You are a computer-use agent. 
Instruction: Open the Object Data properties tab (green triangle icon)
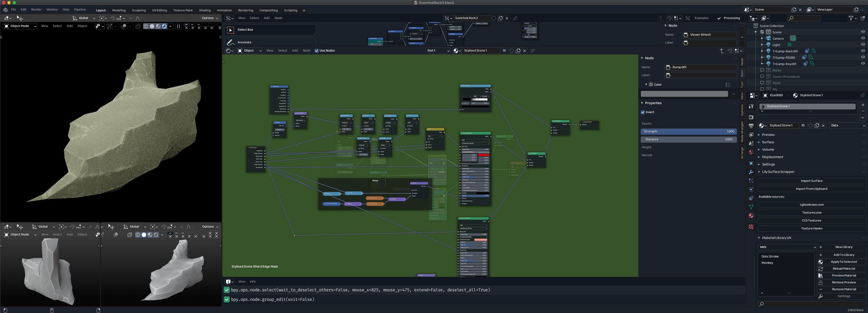(751, 207)
